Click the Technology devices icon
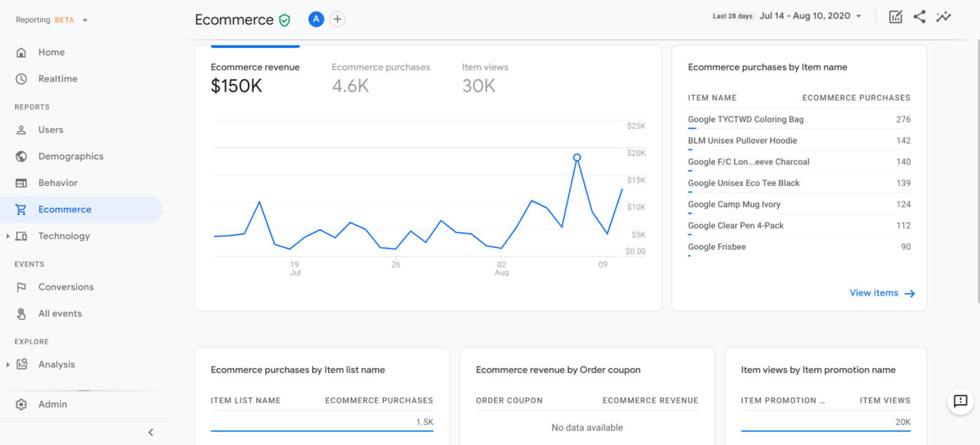 (x=21, y=236)
